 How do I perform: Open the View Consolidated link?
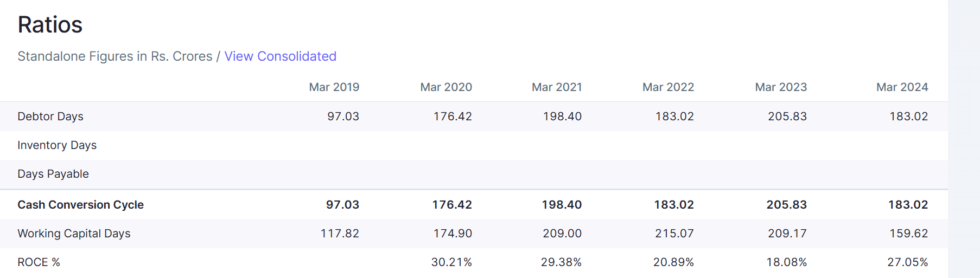click(x=280, y=56)
